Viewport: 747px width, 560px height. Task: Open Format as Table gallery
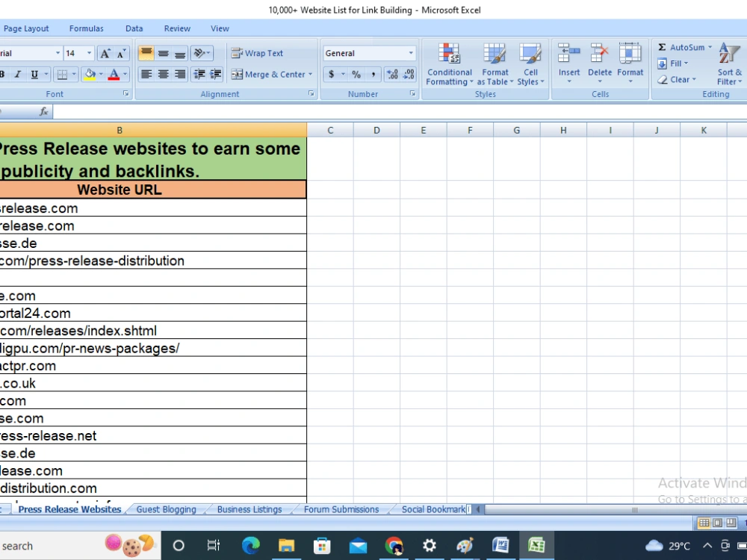pyautogui.click(x=495, y=65)
